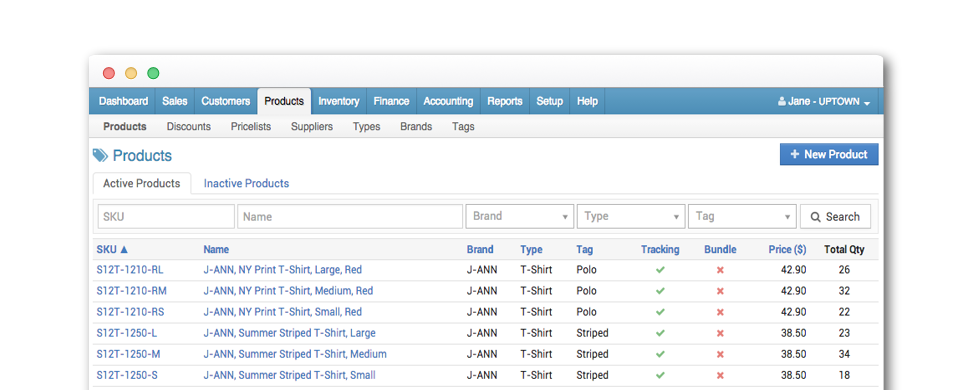
Task: Click the Striped tag in S12T-1250-S row
Action: pyautogui.click(x=592, y=376)
